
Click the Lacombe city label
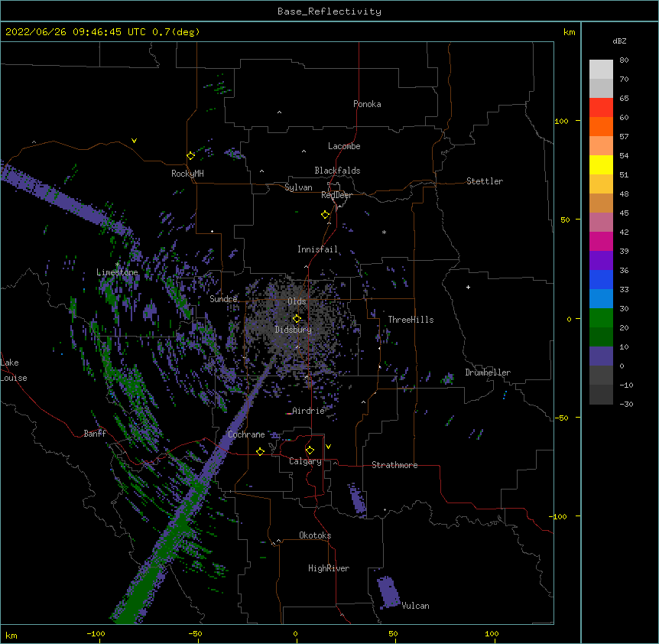(x=344, y=146)
